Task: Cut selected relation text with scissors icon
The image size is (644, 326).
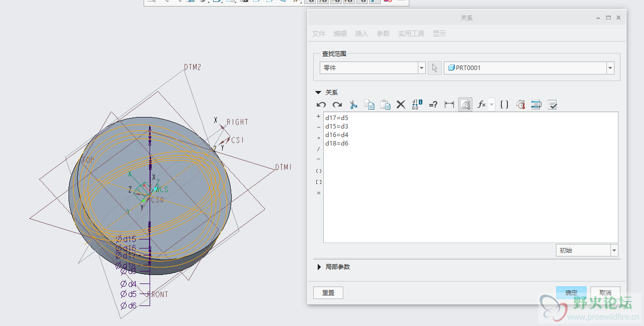Action: tap(353, 104)
